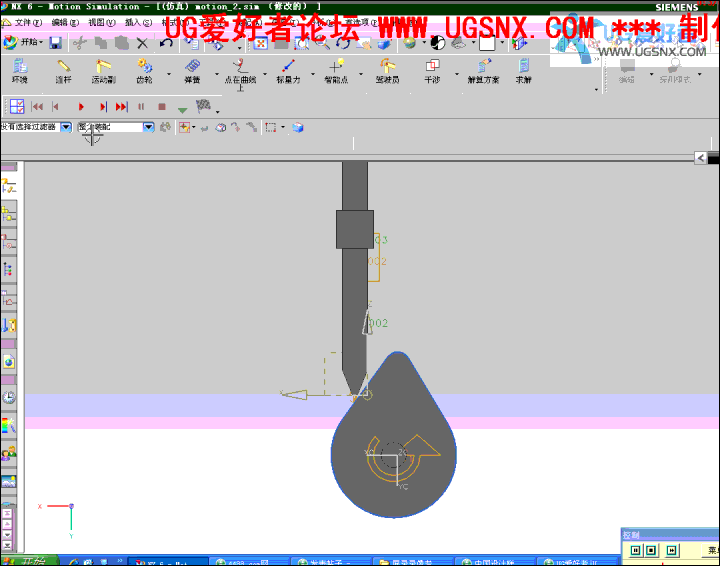Collapse the panel with the left arrow button
The image size is (720, 566).
pos(700,158)
